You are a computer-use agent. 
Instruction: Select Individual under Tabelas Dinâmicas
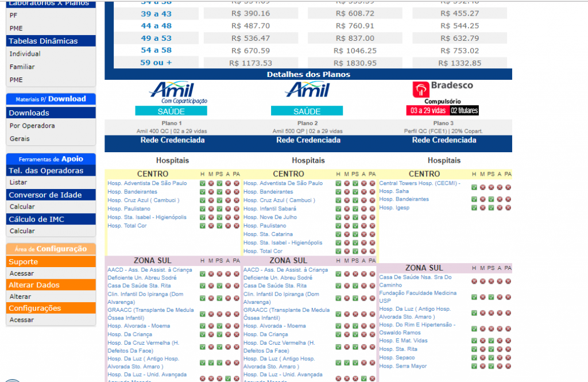point(25,53)
